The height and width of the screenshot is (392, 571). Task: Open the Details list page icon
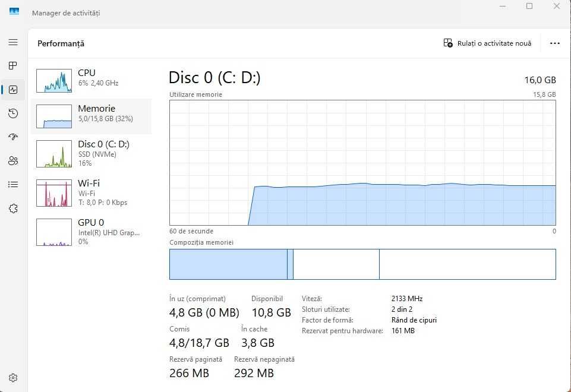pyautogui.click(x=13, y=185)
